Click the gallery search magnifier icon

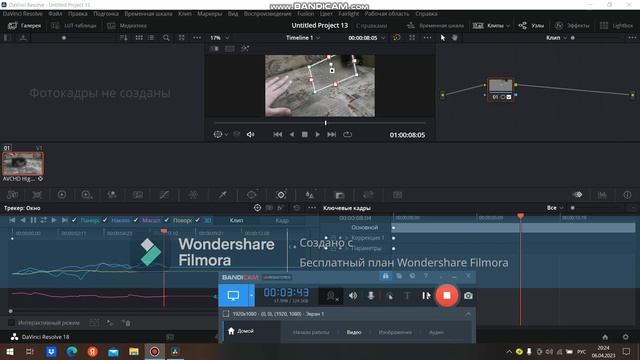point(166,38)
